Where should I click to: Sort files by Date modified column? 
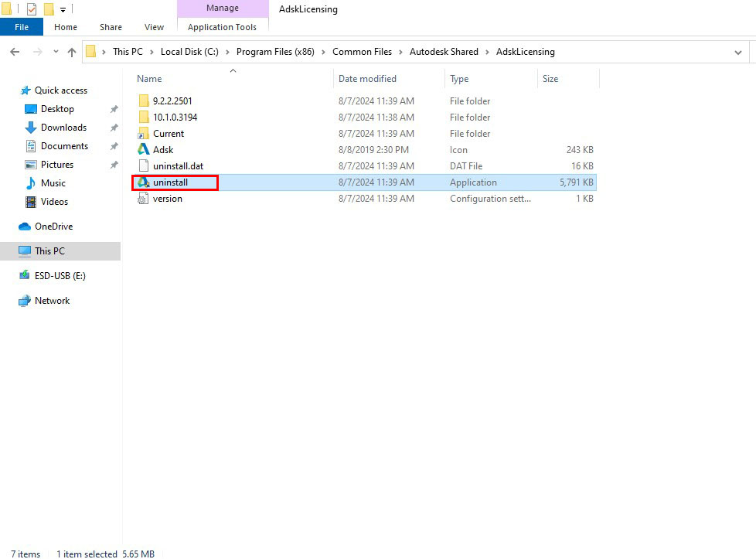tap(369, 78)
